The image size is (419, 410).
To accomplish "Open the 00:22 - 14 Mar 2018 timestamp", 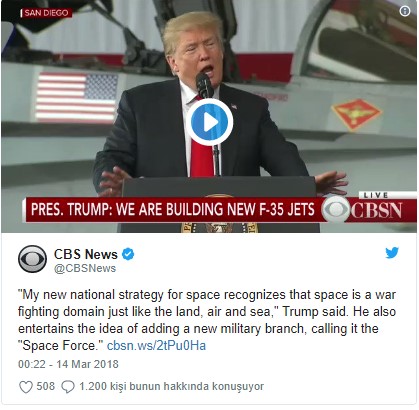I will coord(68,364).
